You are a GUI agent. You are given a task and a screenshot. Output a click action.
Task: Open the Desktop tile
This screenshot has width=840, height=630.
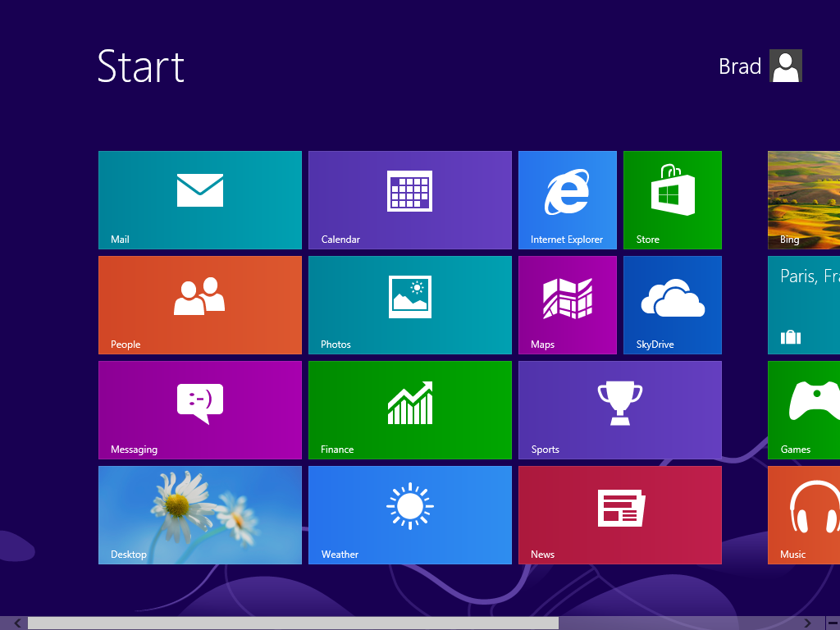coord(200,515)
